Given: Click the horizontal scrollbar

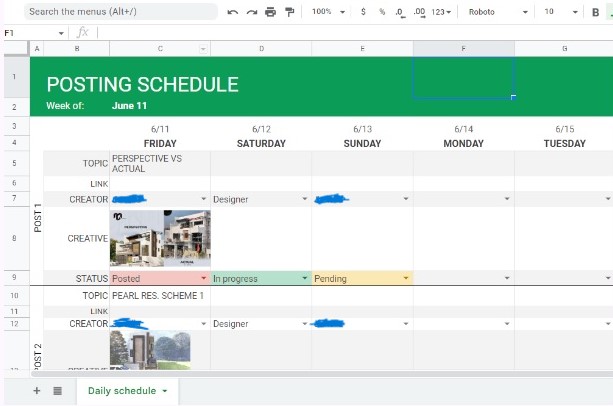Looking at the screenshot, I should [322, 374].
